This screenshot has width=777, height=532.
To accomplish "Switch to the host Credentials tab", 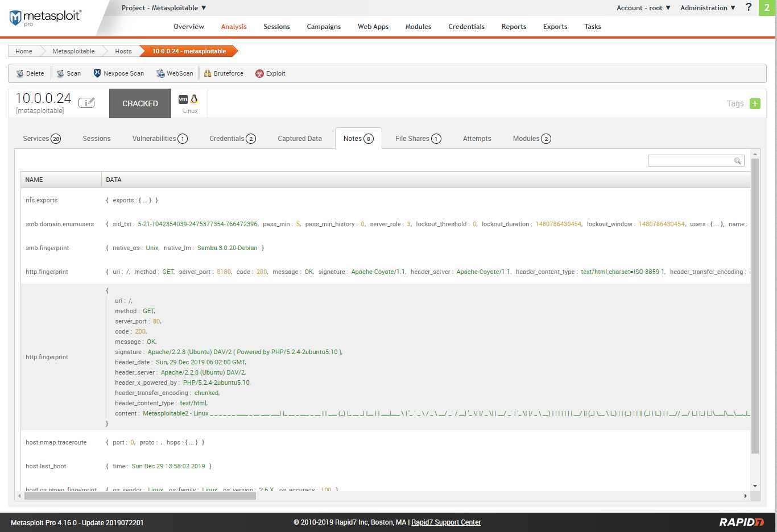I will point(233,139).
